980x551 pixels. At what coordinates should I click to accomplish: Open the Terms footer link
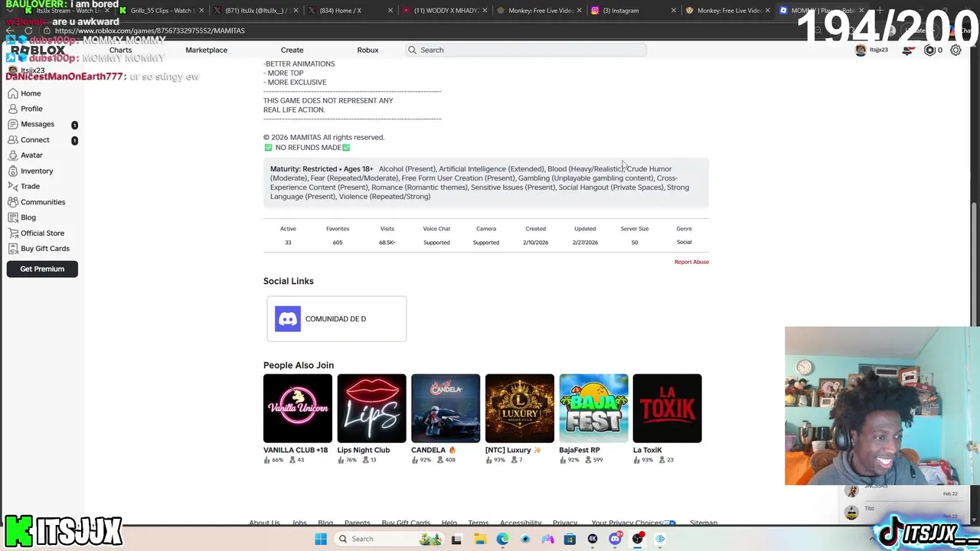[478, 523]
